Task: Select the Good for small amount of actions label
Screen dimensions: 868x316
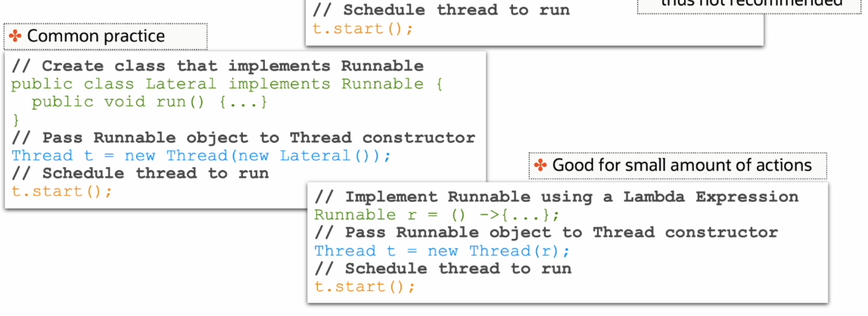Action: tap(677, 166)
